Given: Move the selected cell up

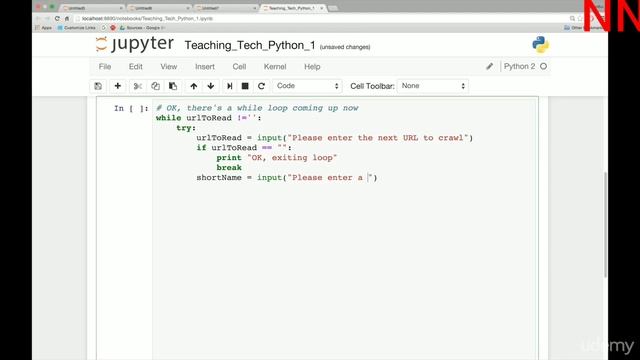Looking at the screenshot, I should pos(193,86).
